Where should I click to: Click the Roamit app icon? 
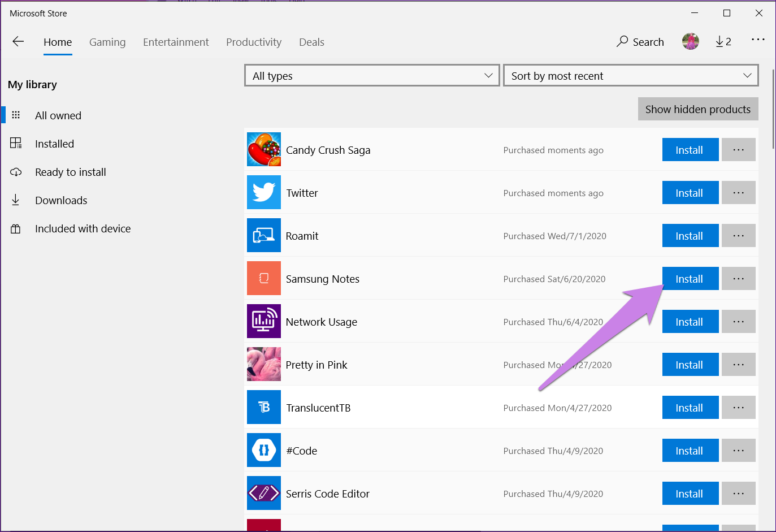tap(264, 235)
